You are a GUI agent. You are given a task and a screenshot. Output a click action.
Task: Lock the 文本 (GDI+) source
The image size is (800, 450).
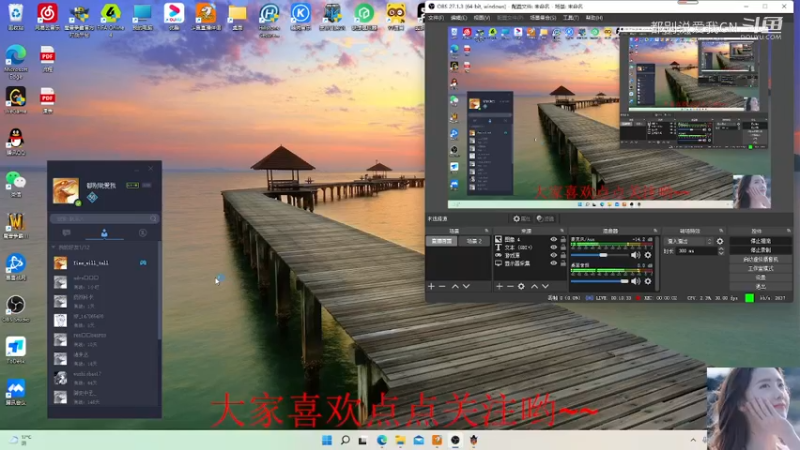[563, 247]
